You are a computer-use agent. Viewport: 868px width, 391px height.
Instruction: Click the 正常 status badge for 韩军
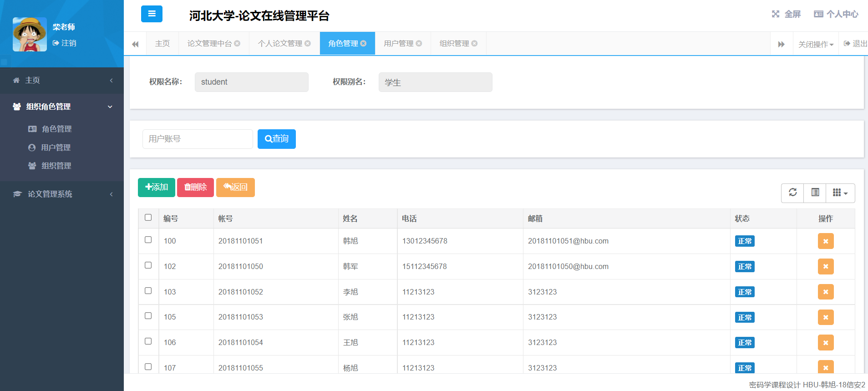(745, 267)
